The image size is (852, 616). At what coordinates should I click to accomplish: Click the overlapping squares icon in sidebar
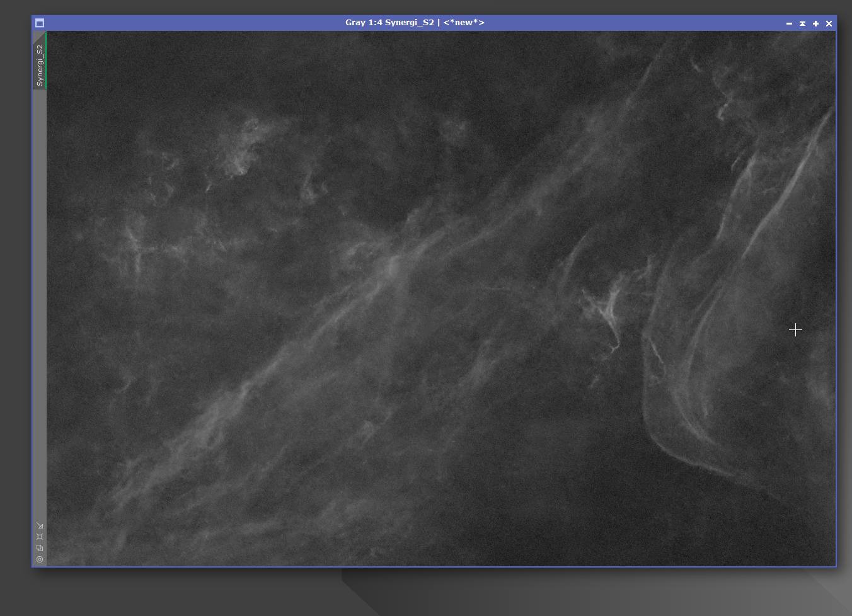40,548
